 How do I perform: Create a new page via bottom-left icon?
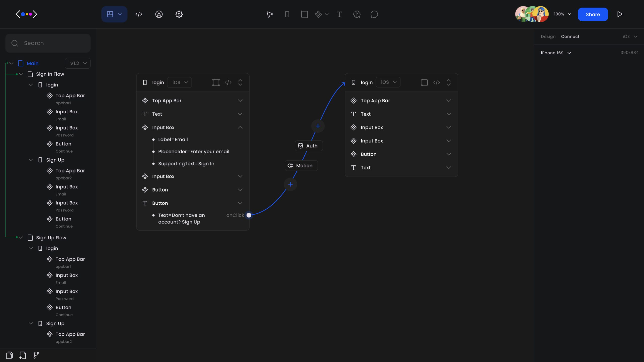pyautogui.click(x=22, y=355)
